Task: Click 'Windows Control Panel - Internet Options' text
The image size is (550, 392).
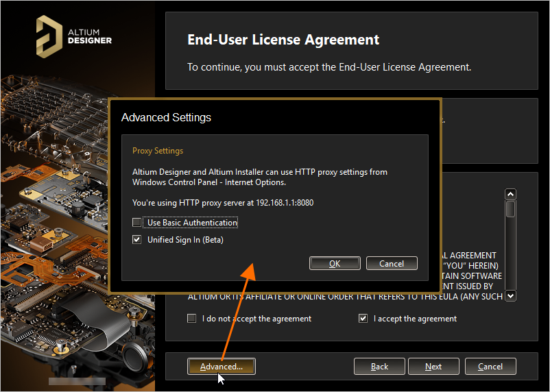Action: point(209,182)
